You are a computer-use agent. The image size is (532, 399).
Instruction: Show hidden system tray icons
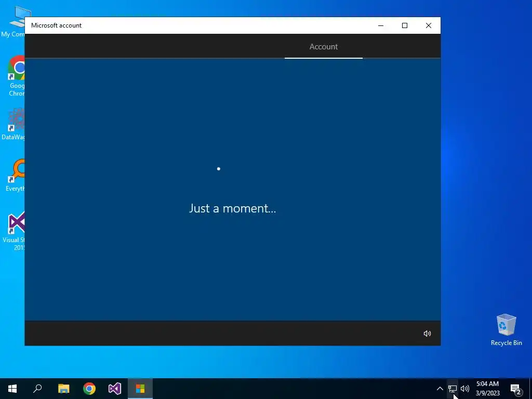pyautogui.click(x=440, y=389)
